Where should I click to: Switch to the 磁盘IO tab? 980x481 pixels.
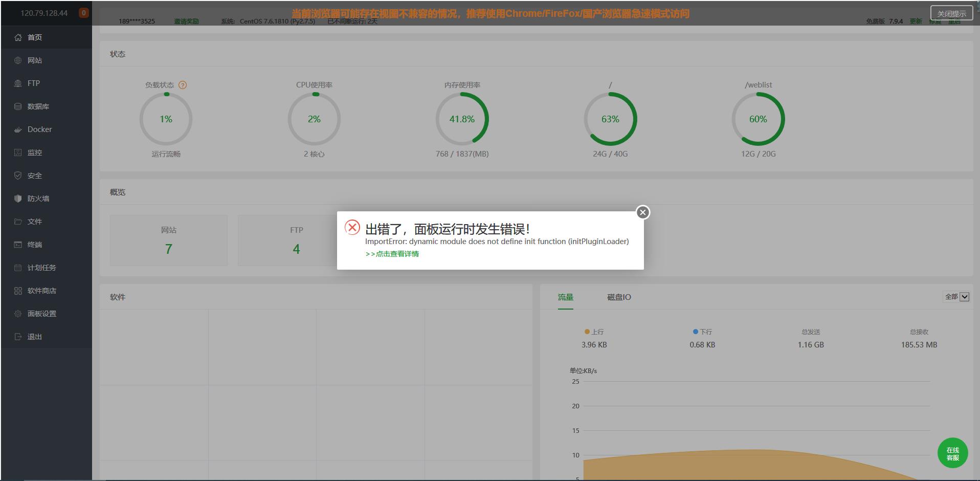(619, 297)
